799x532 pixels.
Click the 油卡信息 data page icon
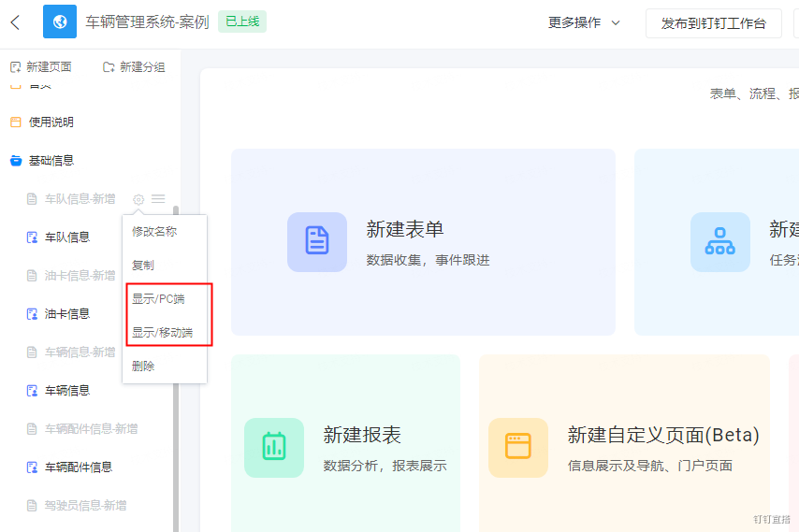(32, 314)
